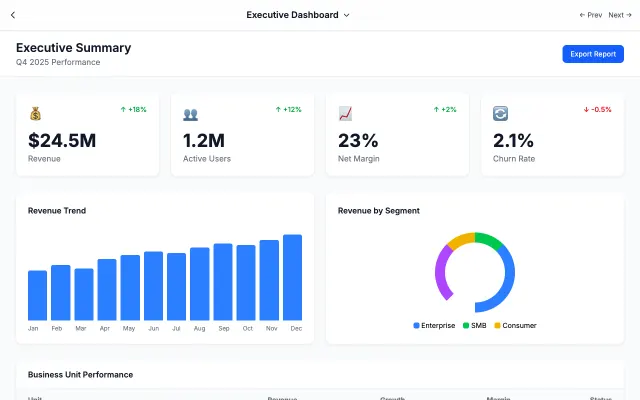640x400 pixels.
Task: Click the +2% net margin change indicator
Action: (x=445, y=109)
